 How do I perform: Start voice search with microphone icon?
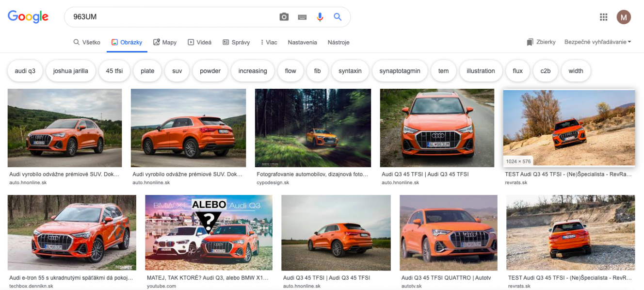[x=320, y=17]
